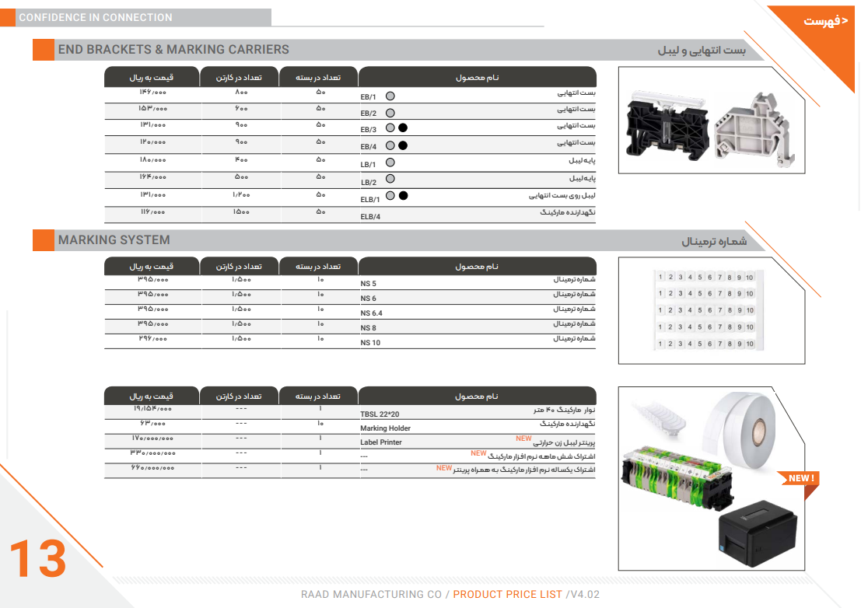Open the end brackets product photo
This screenshot has width=868, height=608.
(x=712, y=121)
